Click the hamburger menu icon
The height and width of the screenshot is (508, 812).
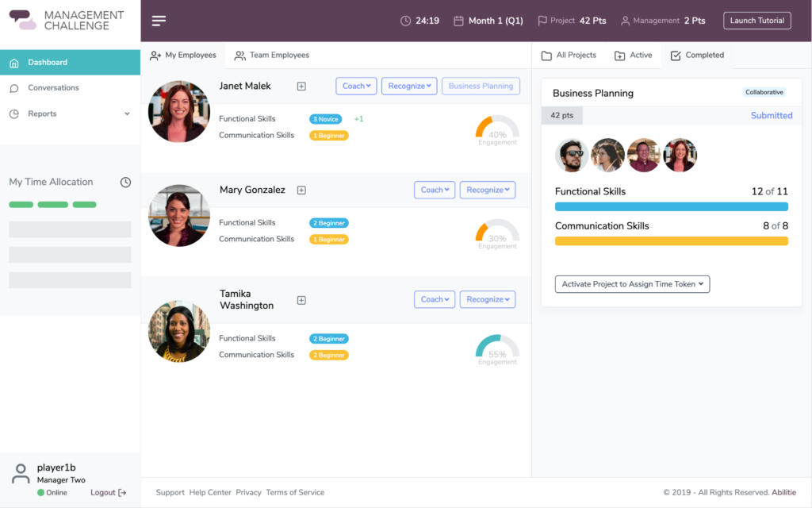pyautogui.click(x=159, y=21)
